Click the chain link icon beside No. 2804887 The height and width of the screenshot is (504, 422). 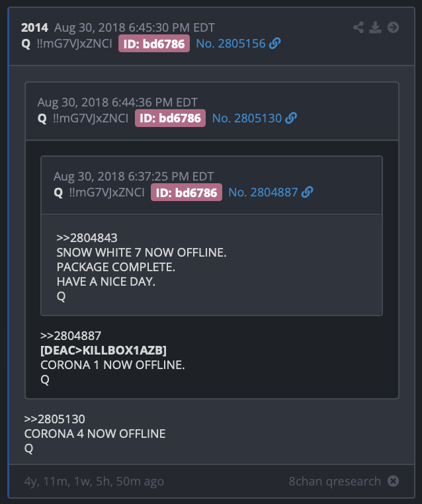click(x=308, y=192)
